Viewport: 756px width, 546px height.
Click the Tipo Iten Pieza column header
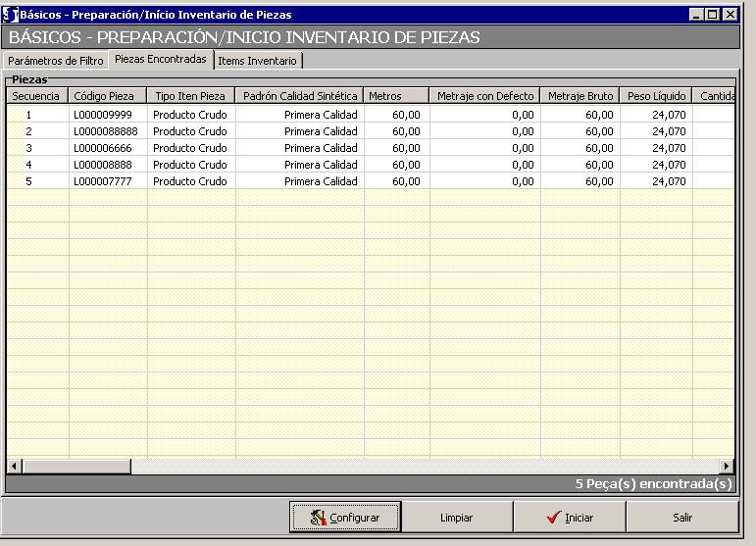(190, 96)
